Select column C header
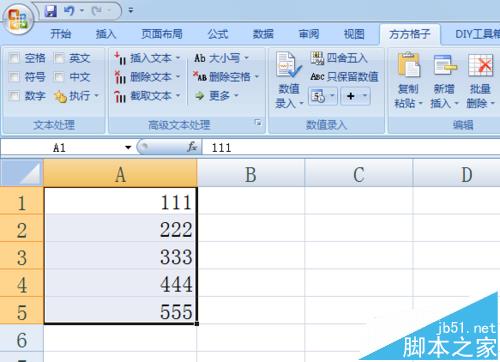The image size is (500, 362). [359, 174]
